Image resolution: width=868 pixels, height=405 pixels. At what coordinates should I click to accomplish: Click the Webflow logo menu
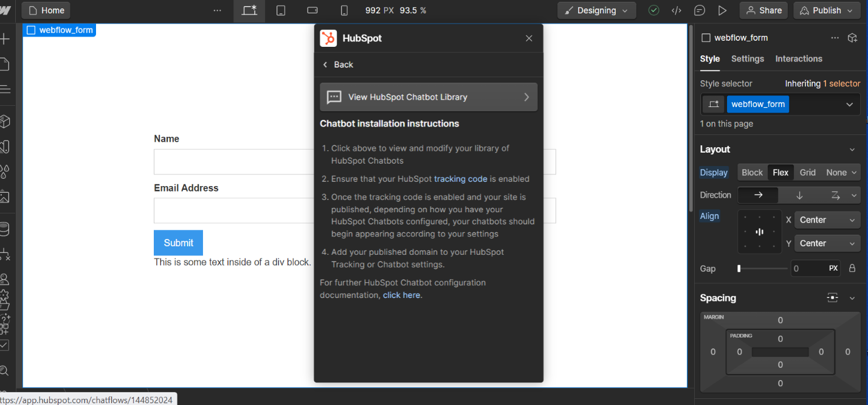point(4,10)
